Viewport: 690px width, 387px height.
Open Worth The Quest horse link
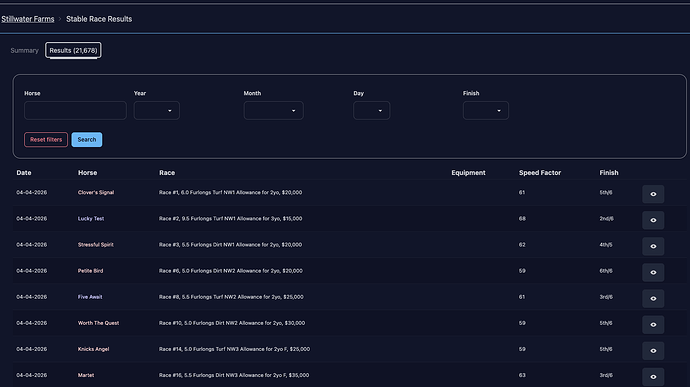tap(98, 323)
